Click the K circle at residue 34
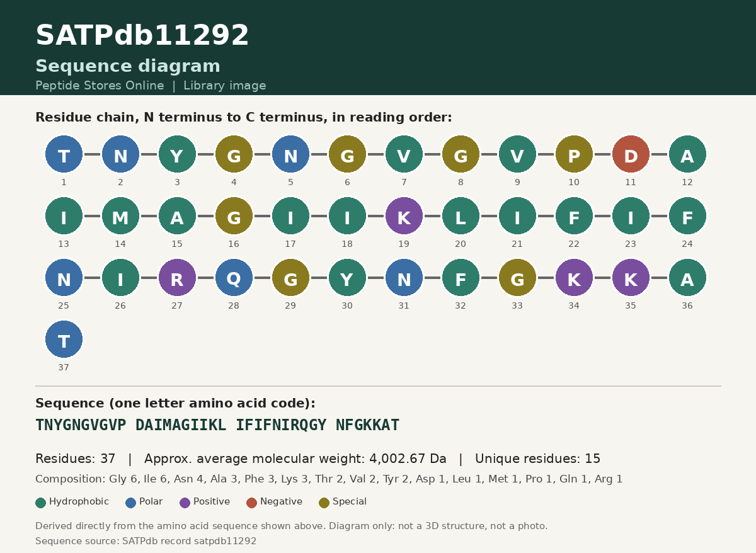This screenshot has height=553, width=756. (x=574, y=278)
